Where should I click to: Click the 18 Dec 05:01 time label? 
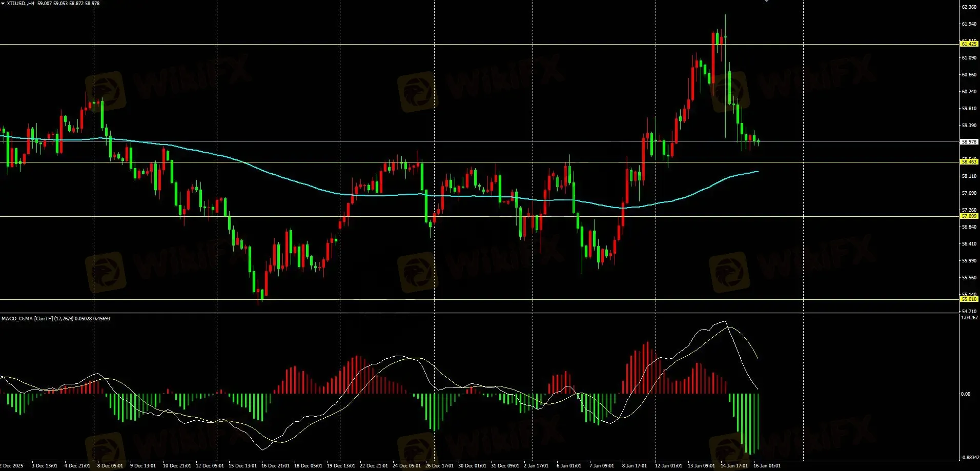pos(308,466)
